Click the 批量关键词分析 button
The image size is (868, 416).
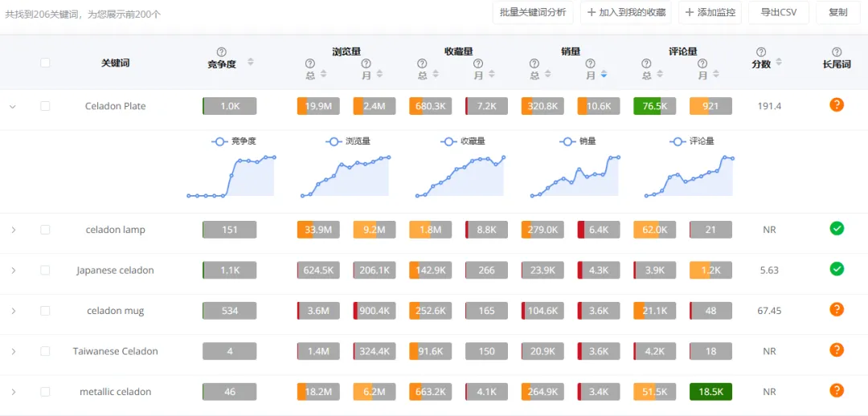(533, 13)
